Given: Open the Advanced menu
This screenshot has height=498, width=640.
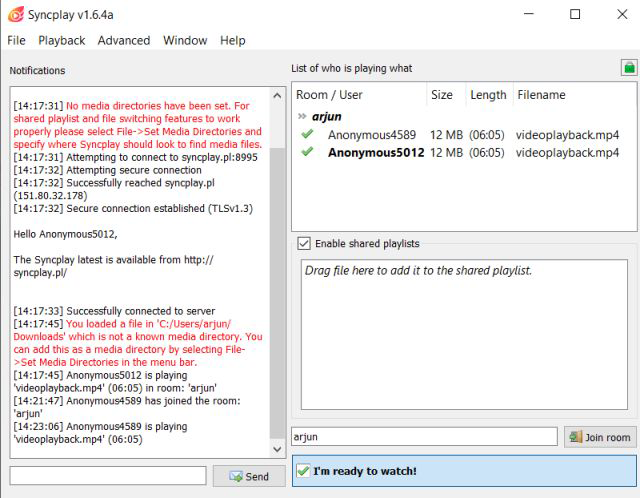Looking at the screenshot, I should click(124, 40).
